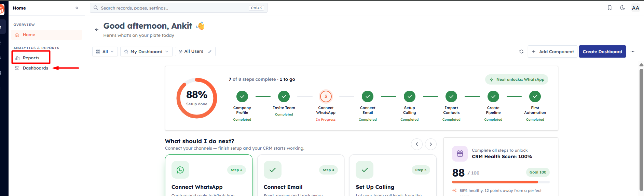Click the pencil edit icon next to All Users

point(210,51)
